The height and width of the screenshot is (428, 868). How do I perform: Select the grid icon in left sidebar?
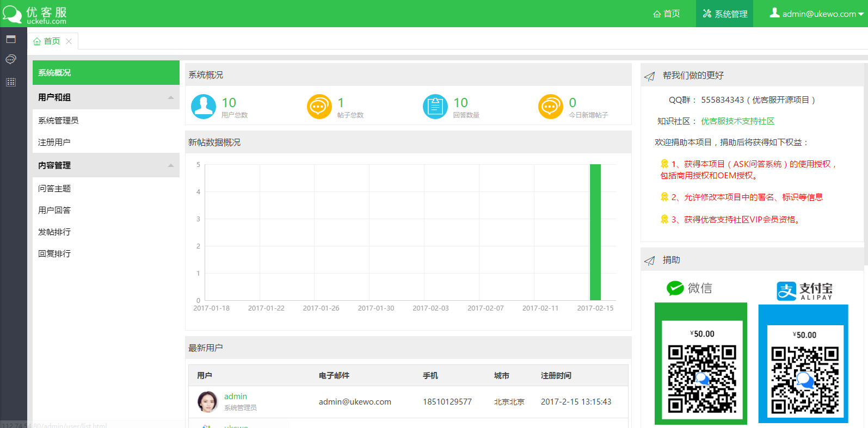tap(11, 82)
